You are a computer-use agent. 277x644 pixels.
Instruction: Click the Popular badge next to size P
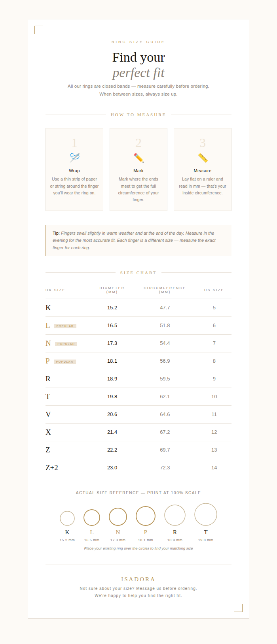coord(65,362)
